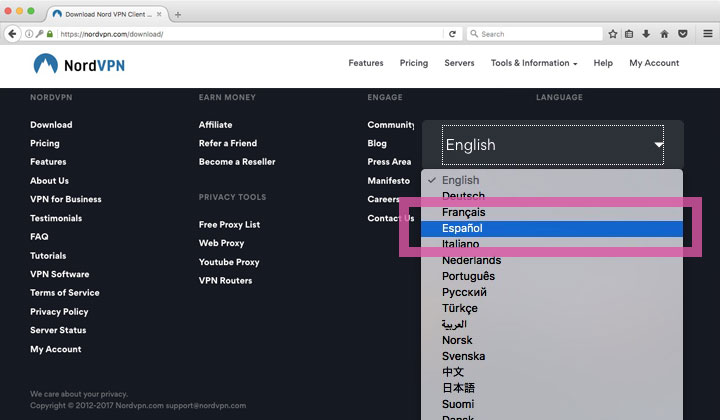720x420 pixels.
Task: Click the key icon in address bar
Action: coord(39,34)
